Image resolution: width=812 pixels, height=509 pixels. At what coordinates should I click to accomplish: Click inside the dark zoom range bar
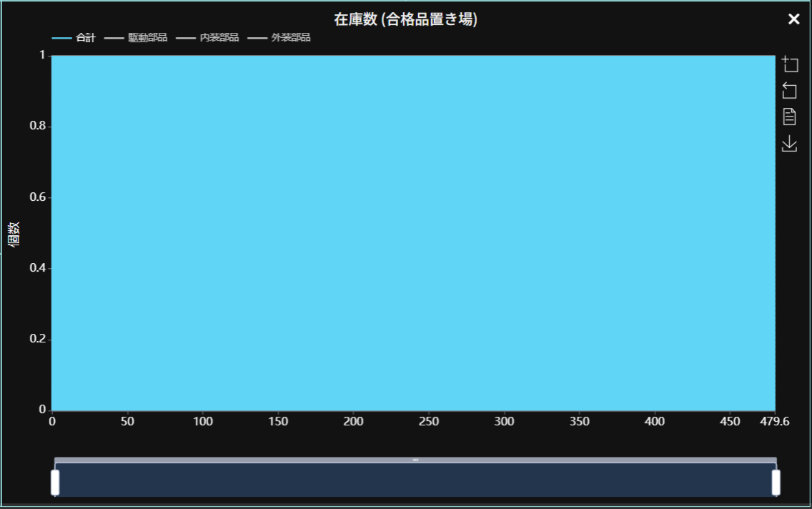click(415, 480)
